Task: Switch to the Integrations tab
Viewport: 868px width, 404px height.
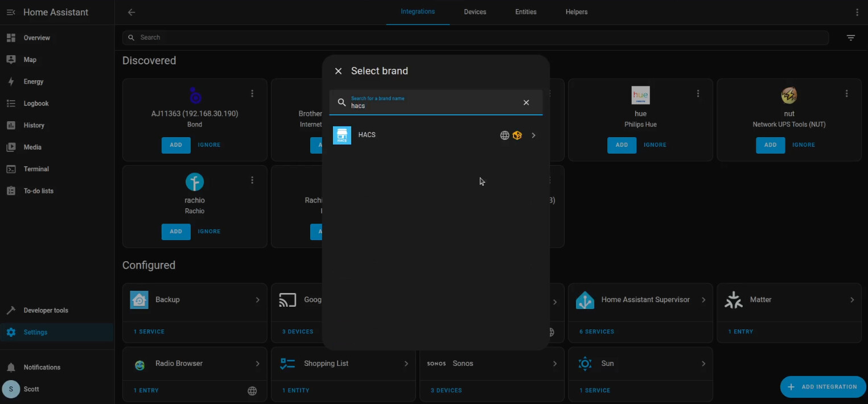Action: click(418, 12)
